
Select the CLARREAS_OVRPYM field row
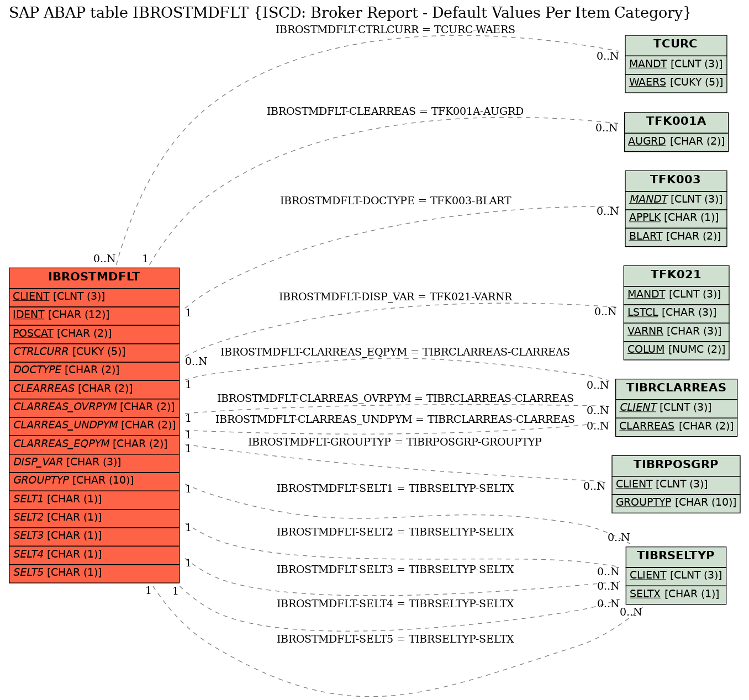94,407
